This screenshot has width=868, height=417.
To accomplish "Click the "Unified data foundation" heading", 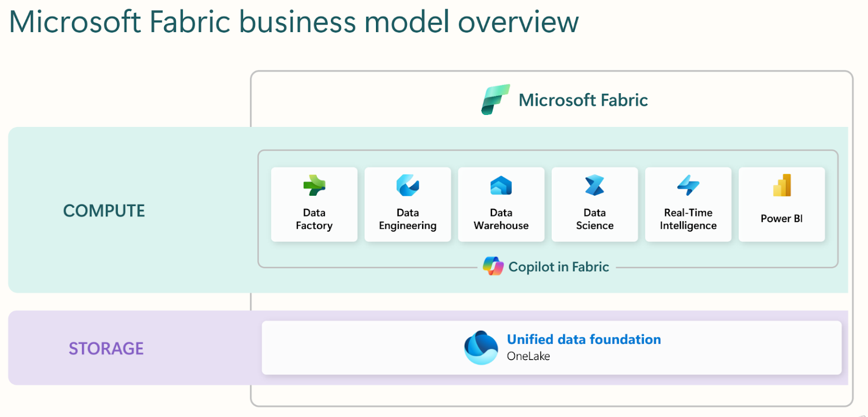I will [x=584, y=339].
